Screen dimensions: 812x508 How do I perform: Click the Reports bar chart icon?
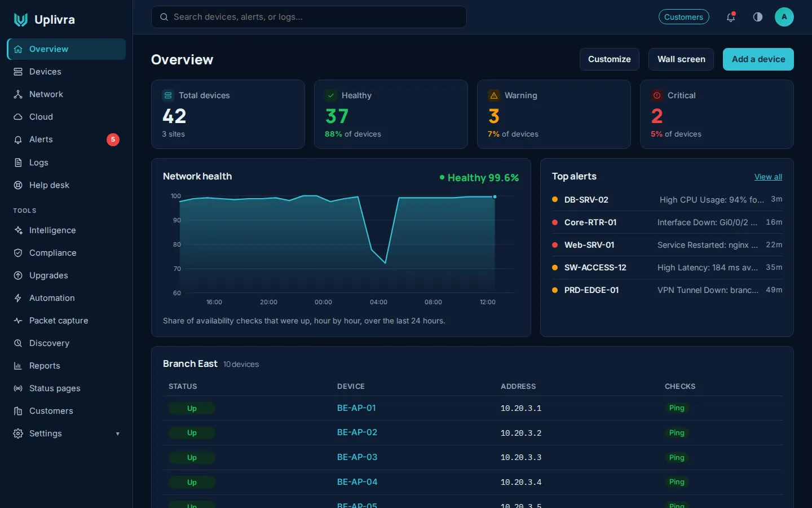[x=18, y=366]
